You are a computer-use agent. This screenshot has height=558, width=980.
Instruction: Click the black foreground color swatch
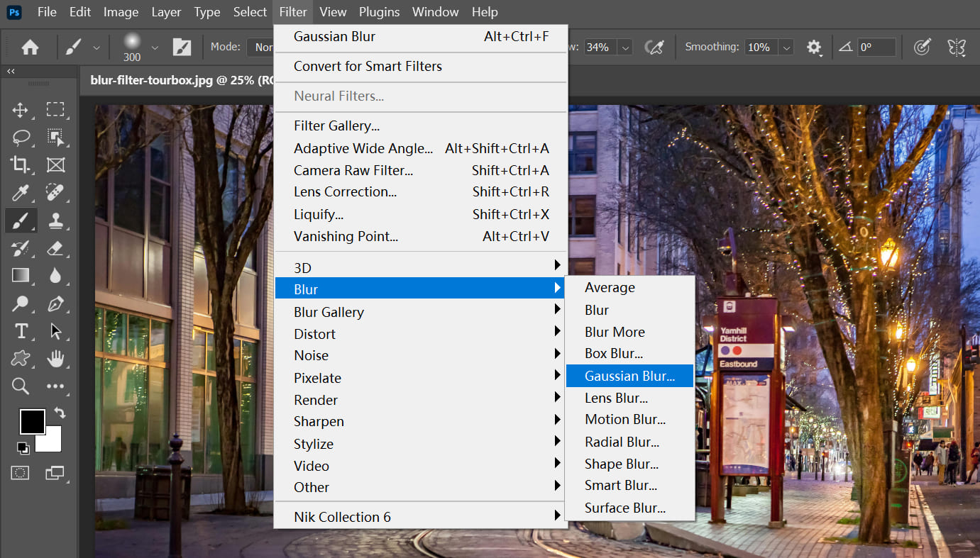click(32, 422)
